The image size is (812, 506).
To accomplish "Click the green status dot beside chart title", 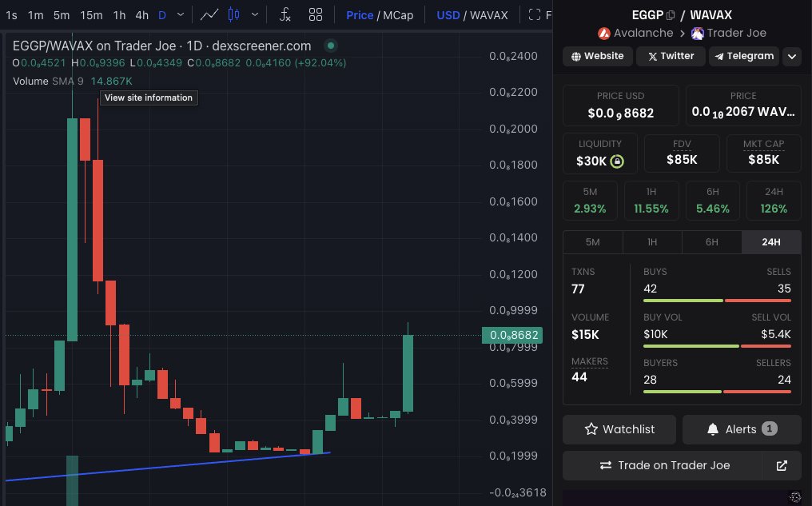I will coord(330,46).
